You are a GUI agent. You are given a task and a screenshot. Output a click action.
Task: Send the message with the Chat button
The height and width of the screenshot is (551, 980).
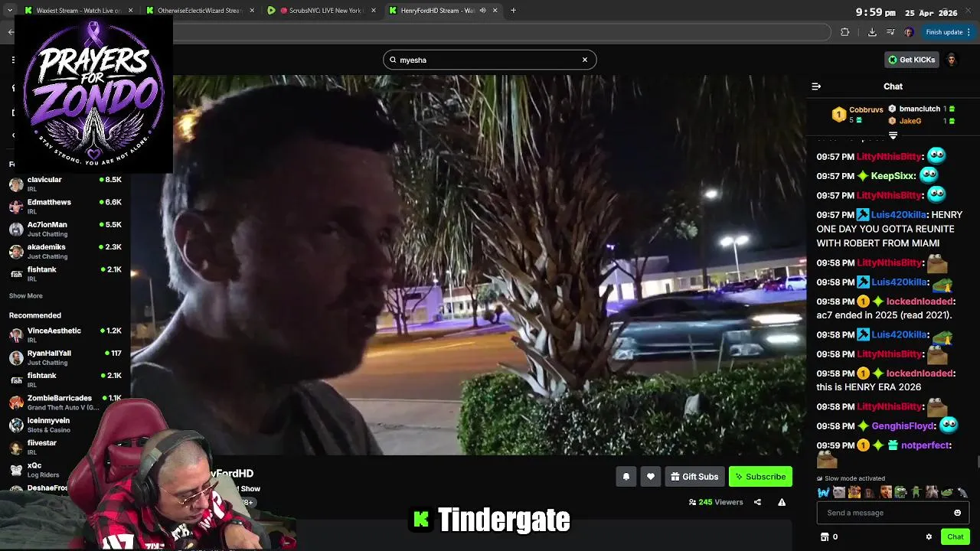[955, 536]
